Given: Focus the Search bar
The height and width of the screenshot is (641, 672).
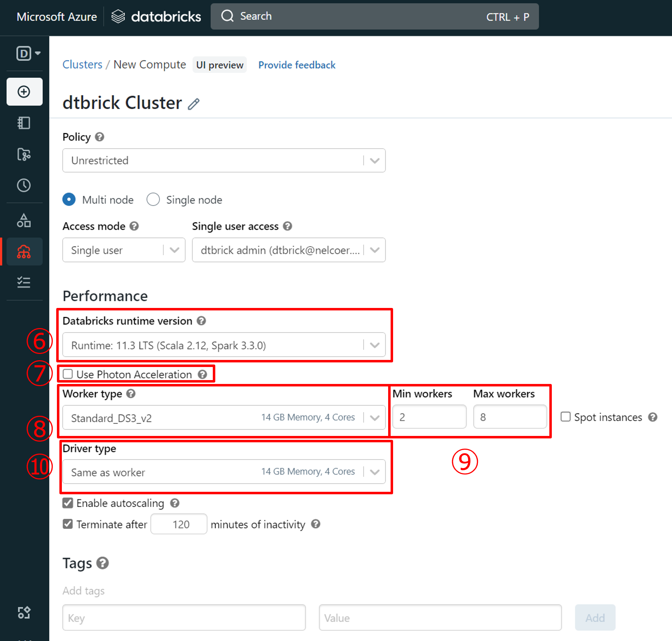Looking at the screenshot, I should (375, 17).
